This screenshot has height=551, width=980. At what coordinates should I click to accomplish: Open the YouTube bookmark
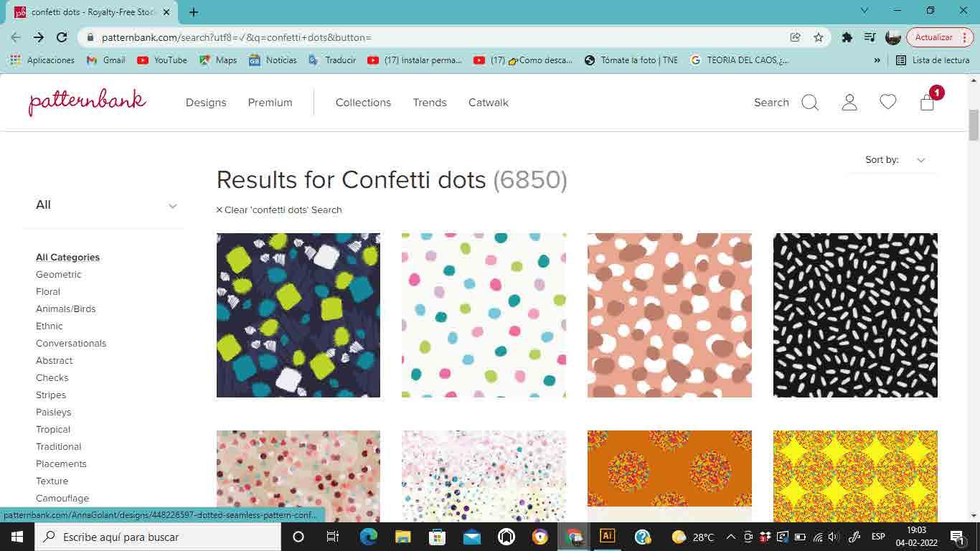point(162,60)
